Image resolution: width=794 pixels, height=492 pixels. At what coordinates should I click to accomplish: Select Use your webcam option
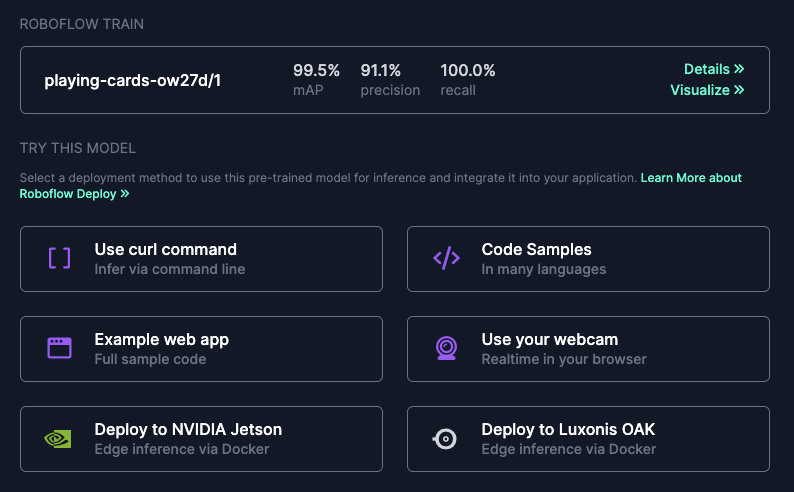click(588, 349)
